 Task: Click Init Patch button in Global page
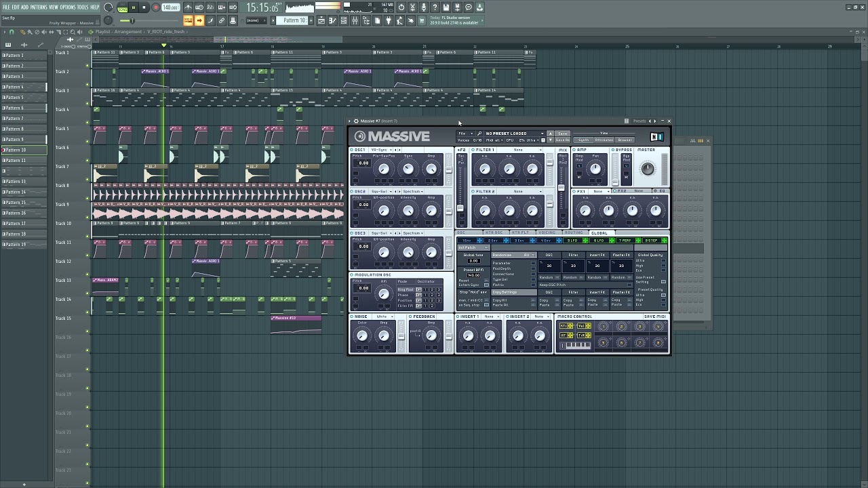point(474,247)
